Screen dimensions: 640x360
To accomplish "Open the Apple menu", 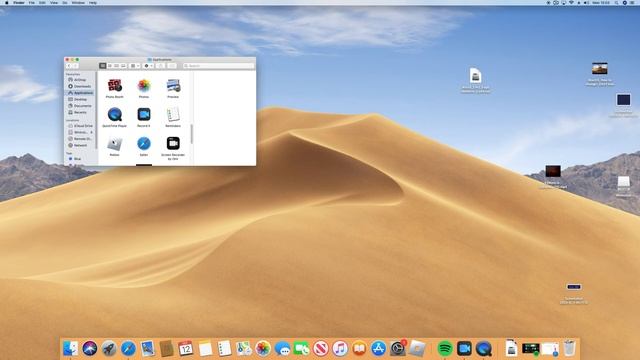I will point(7,2).
